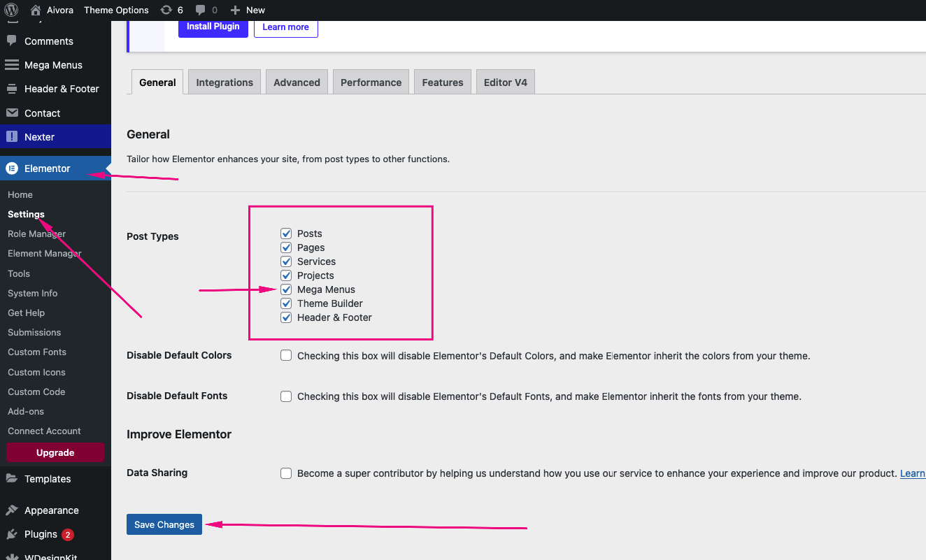Image resolution: width=926 pixels, height=560 pixels.
Task: Uncheck the Mega Menus post type
Action: pos(286,289)
